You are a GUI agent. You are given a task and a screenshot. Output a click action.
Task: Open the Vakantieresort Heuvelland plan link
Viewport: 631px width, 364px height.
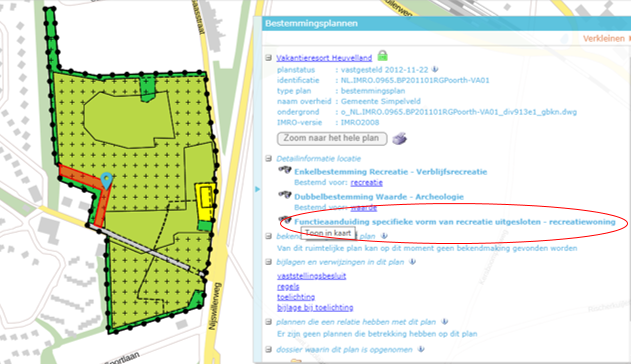tap(324, 58)
